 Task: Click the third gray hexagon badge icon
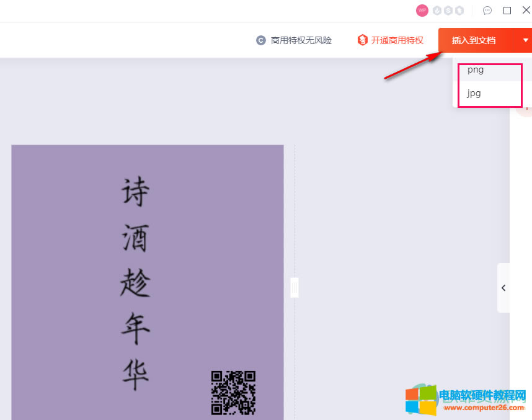coord(459,11)
